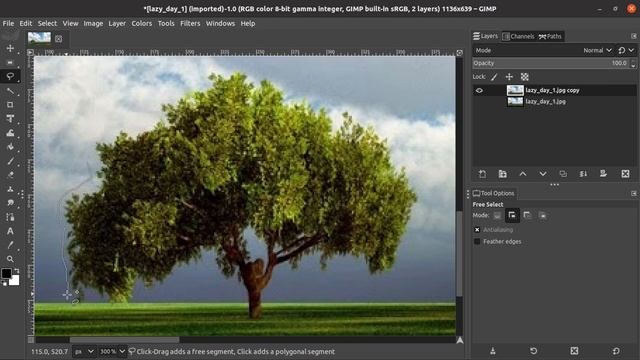This screenshot has width=640, height=360.
Task: Open the image ruler corner menu
Action: pos(30,52)
